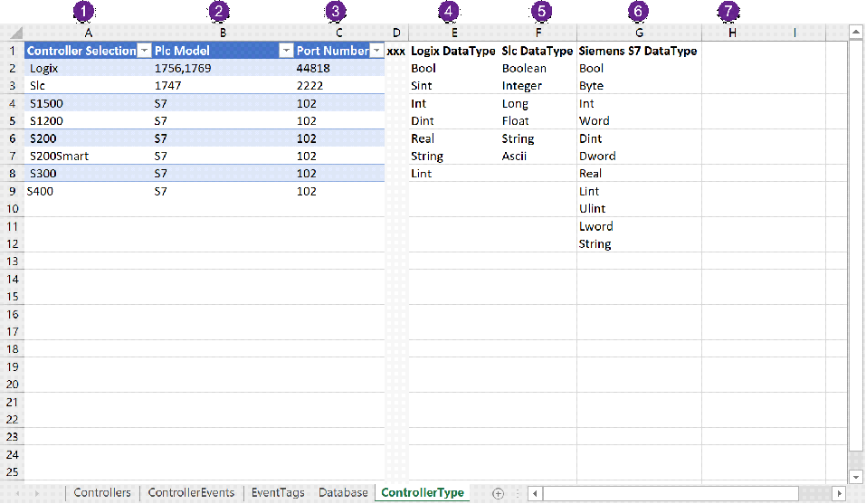This screenshot has height=504, width=866.
Task: Select the Lword cell
Action: 639,226
